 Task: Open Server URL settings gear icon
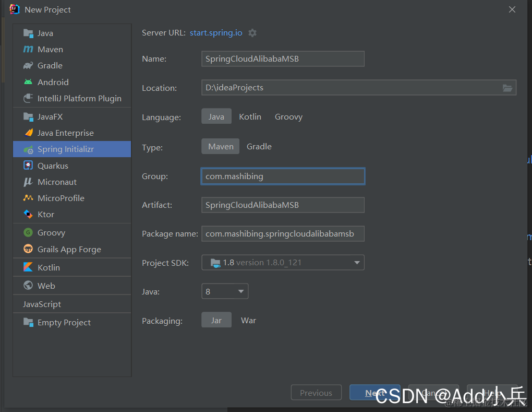252,33
